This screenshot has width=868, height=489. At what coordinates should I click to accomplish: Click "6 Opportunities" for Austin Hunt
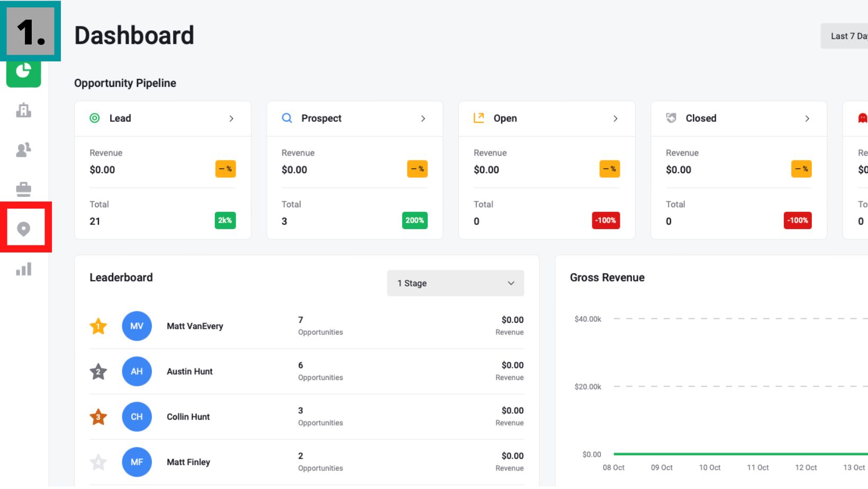click(321, 372)
